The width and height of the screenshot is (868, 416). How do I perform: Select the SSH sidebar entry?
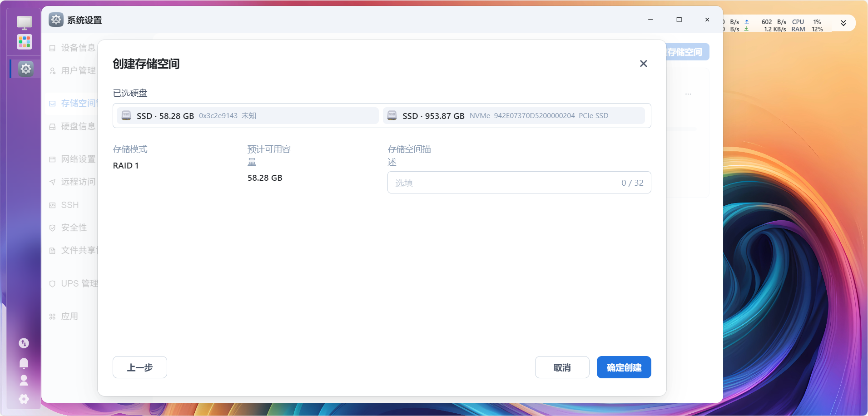[x=69, y=205]
